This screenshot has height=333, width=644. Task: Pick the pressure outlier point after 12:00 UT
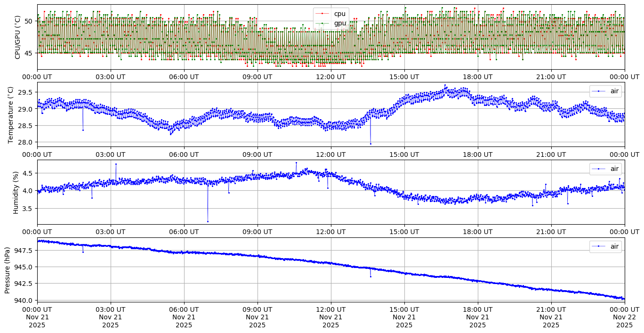pyautogui.click(x=370, y=276)
